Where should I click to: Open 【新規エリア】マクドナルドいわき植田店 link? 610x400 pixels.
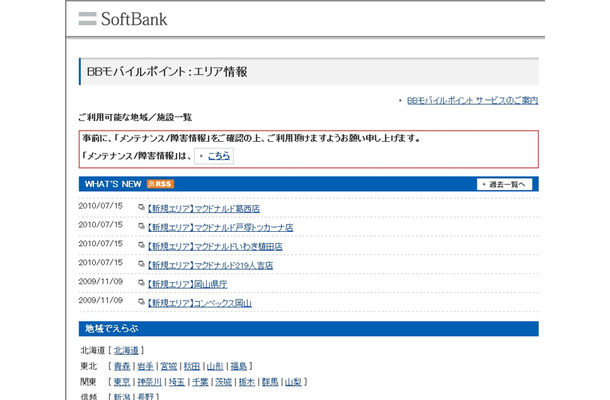coord(215,246)
